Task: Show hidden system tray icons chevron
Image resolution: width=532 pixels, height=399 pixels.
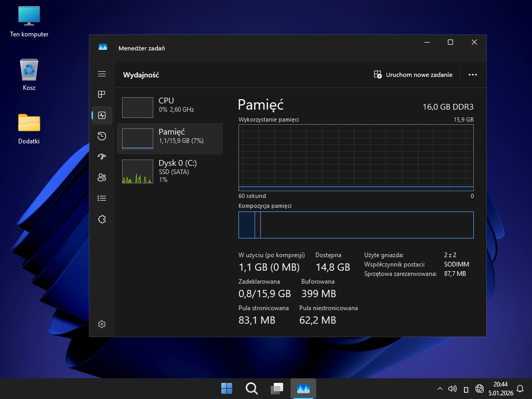Action: coord(440,389)
